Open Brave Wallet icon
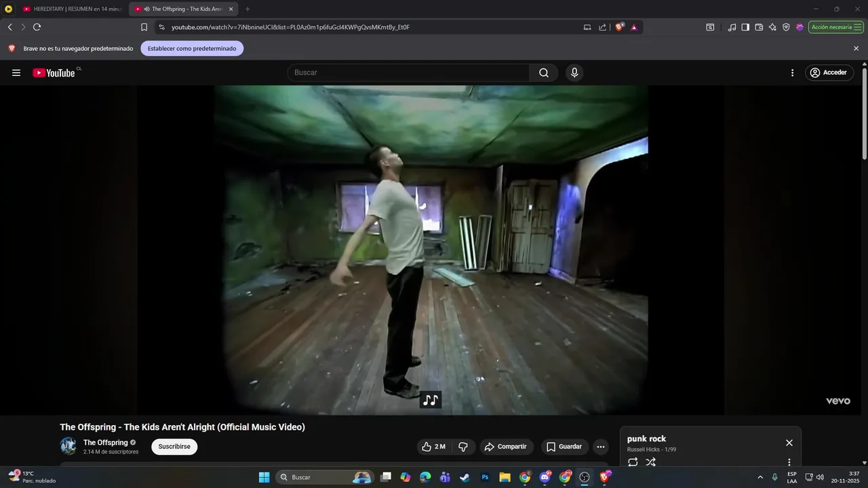The height and width of the screenshot is (488, 868). [759, 27]
